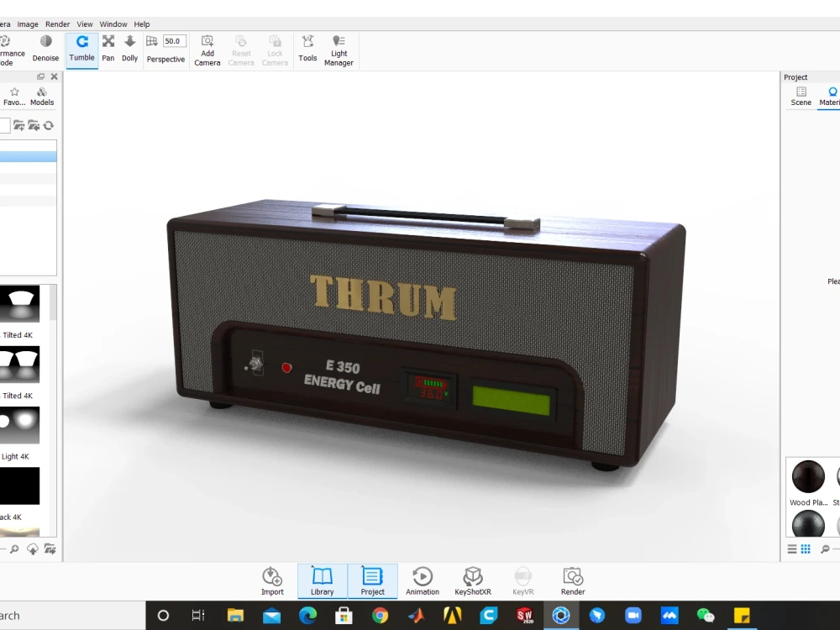Select the black 4K environment thumbnail
The image size is (840, 630).
pos(20,486)
